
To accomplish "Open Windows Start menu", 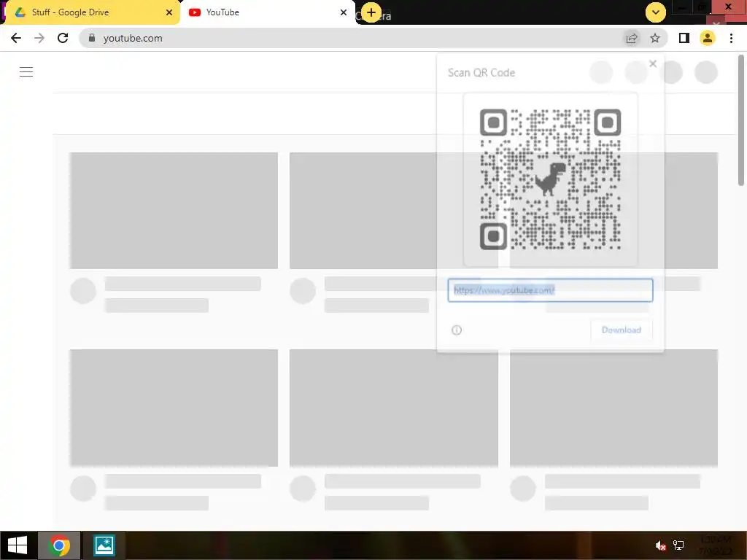I will click(18, 545).
